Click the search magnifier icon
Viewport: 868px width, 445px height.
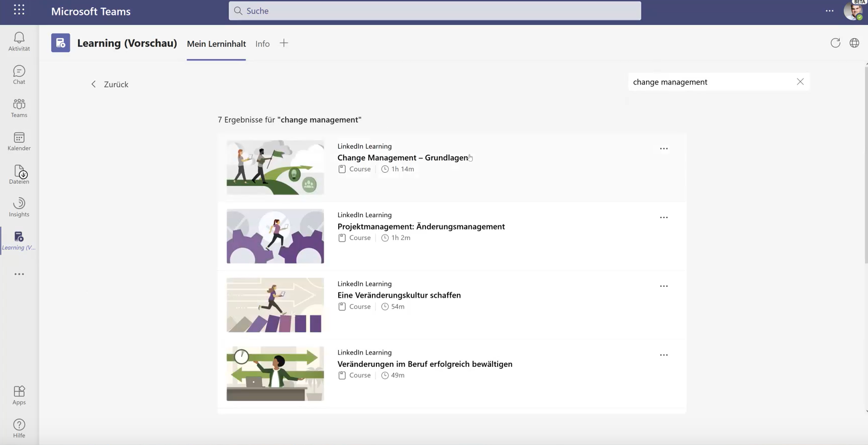click(238, 11)
